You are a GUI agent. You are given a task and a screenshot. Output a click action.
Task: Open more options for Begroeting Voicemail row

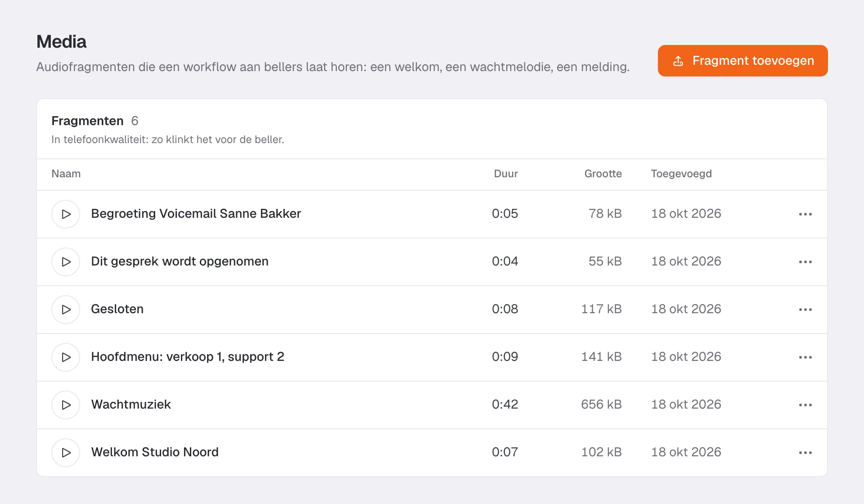point(805,214)
